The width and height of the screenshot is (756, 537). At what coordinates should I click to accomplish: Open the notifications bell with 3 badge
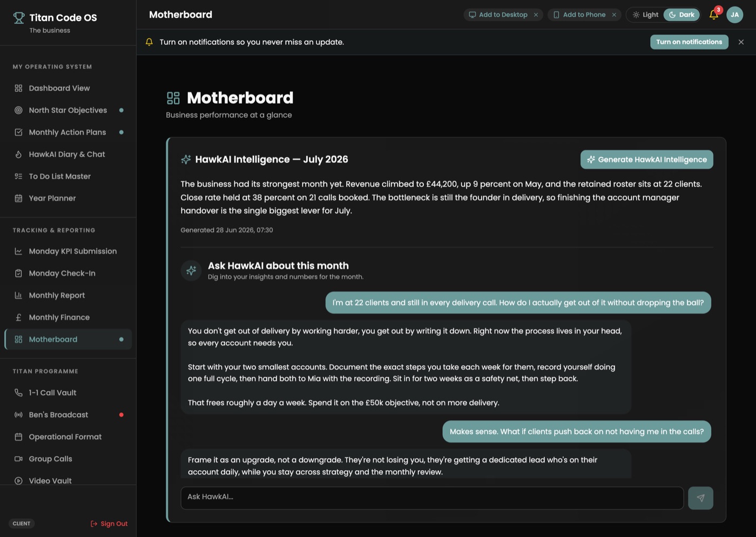pos(714,15)
